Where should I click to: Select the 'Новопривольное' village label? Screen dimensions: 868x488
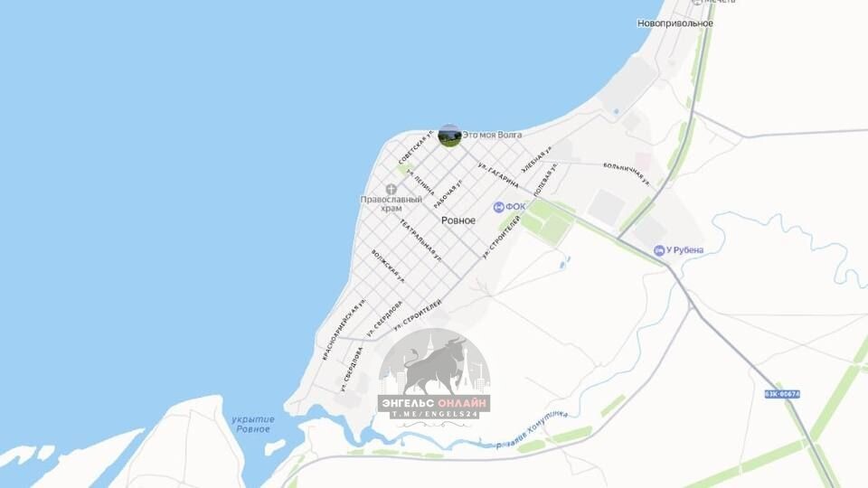point(675,23)
